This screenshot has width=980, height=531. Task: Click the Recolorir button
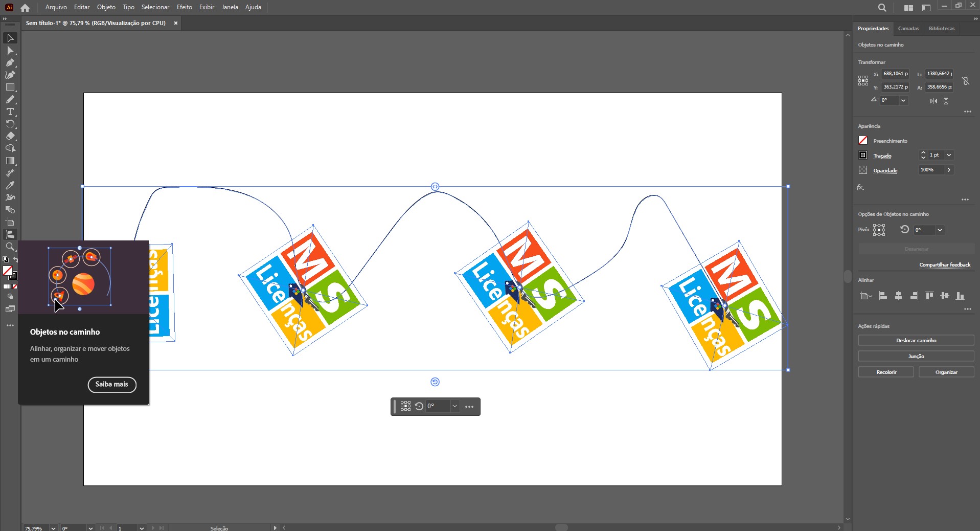(886, 372)
